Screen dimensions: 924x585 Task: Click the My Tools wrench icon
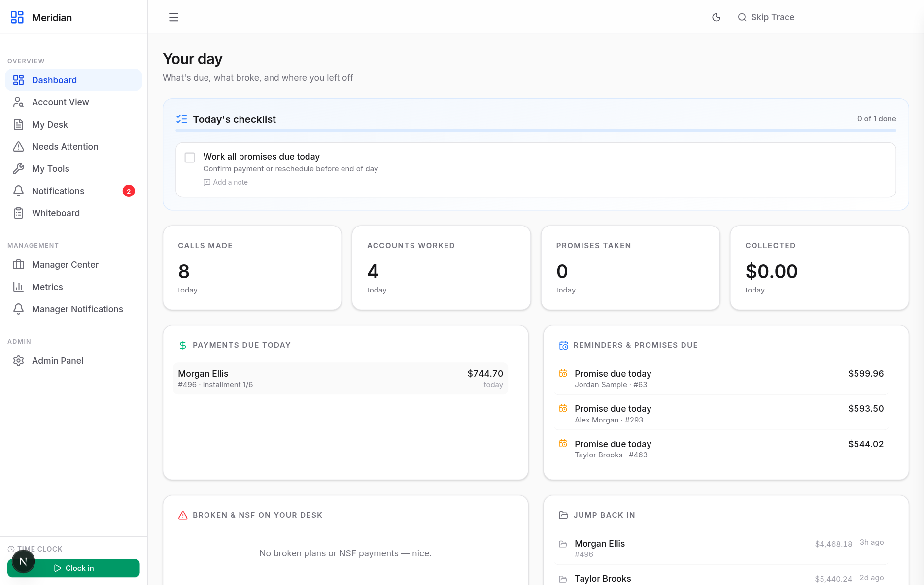click(18, 168)
